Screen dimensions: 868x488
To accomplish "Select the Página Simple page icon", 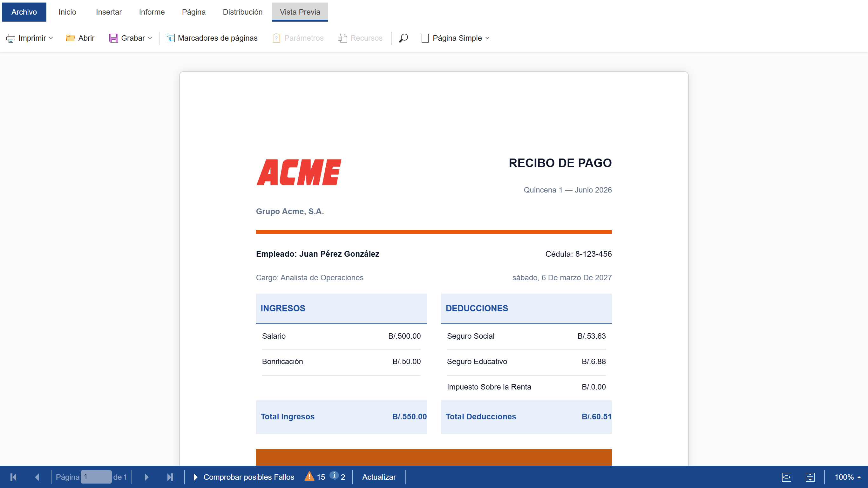I will coord(425,38).
